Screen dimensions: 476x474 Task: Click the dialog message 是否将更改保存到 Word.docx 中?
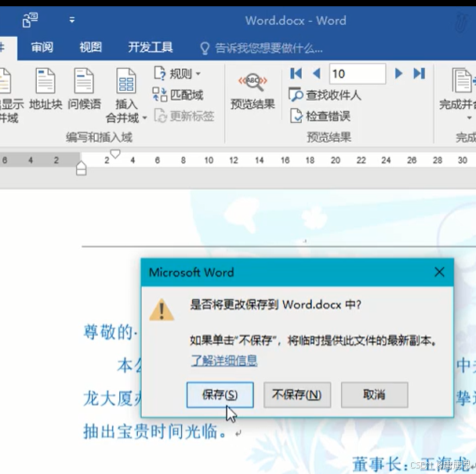point(276,304)
